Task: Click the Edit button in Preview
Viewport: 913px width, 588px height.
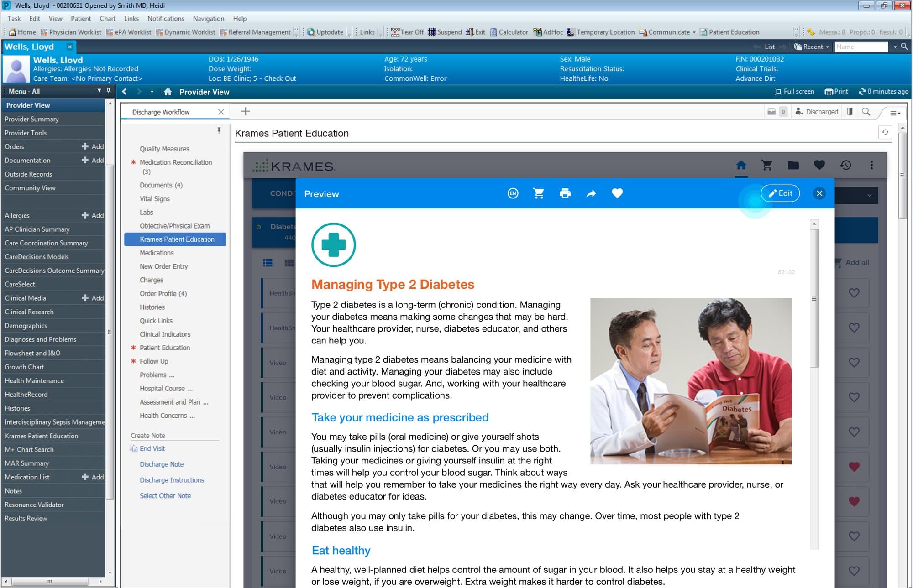Action: tap(780, 193)
